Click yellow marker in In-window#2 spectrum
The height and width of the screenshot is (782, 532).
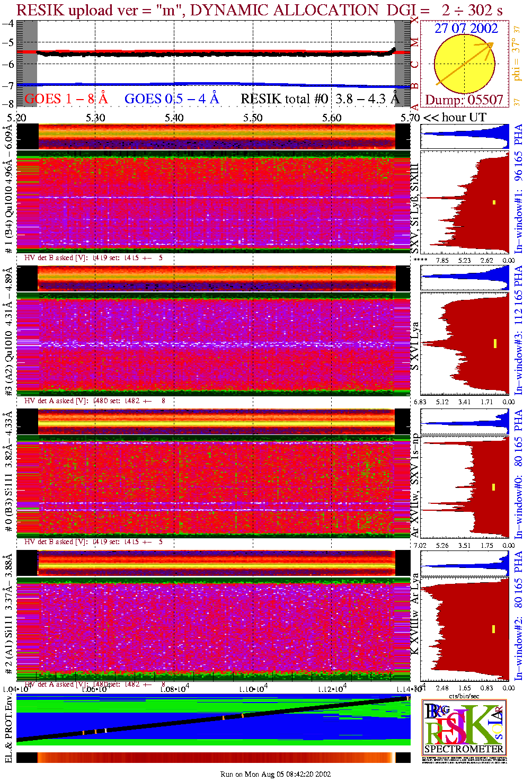[x=493, y=629]
